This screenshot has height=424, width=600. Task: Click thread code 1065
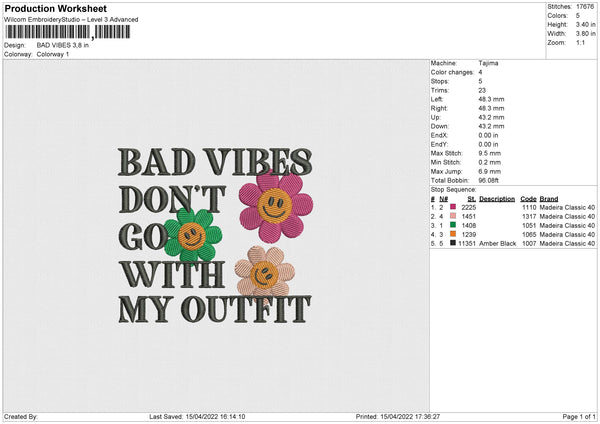(529, 235)
